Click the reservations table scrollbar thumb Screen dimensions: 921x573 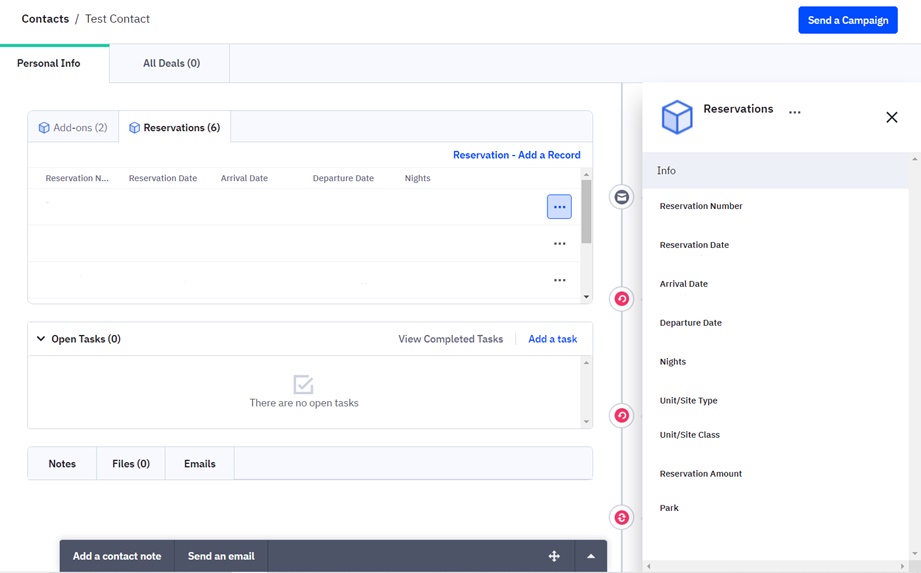click(586, 211)
